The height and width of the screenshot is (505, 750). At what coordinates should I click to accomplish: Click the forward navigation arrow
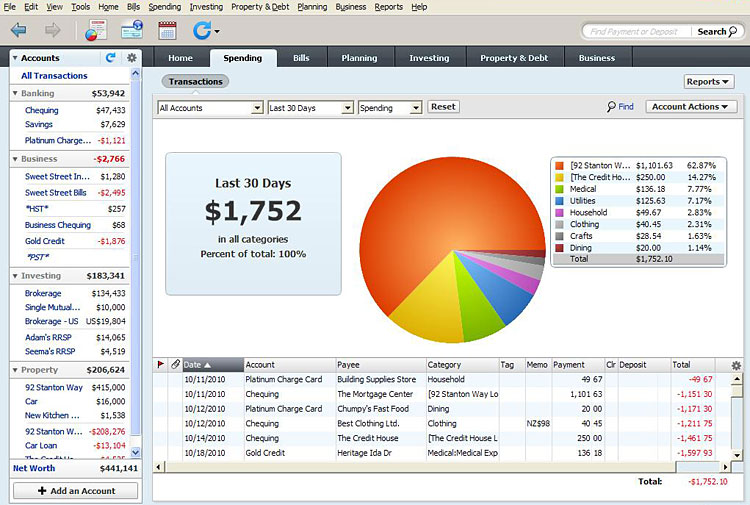coord(52,31)
